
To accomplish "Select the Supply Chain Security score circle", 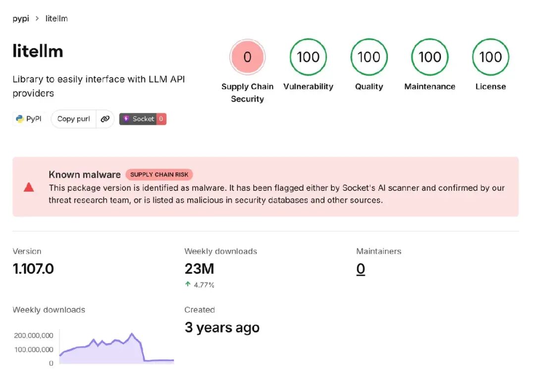I will pyautogui.click(x=247, y=57).
